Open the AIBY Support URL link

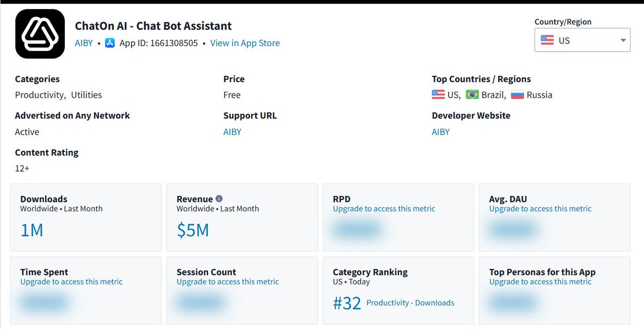(232, 131)
